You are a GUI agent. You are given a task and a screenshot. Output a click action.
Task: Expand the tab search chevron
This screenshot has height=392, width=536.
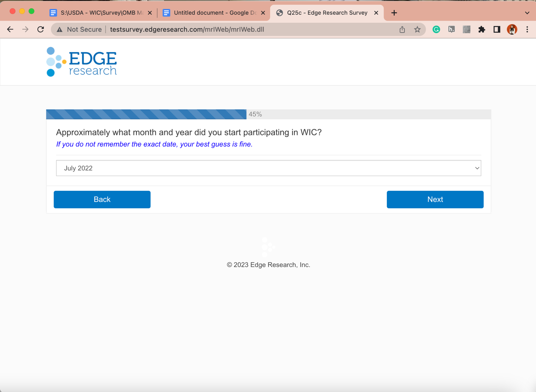coord(527,13)
